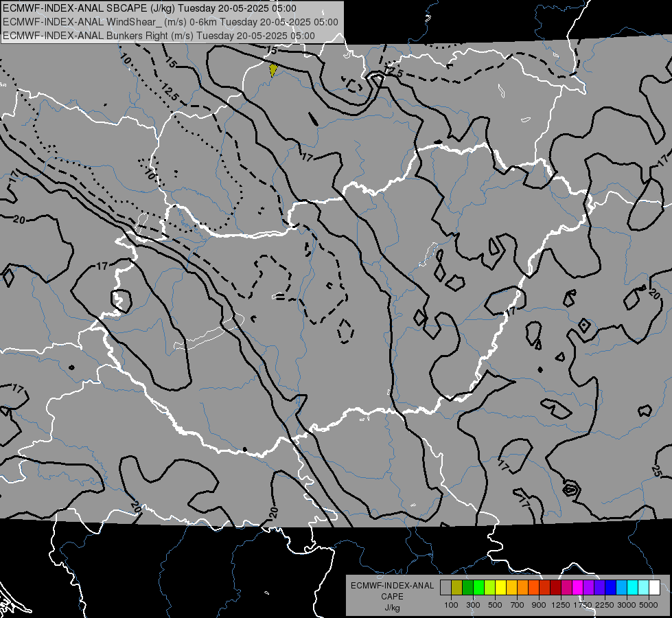Screen dimensions: 672x618
Task: Pick the amber legend swatch
Action: [x=511, y=588]
